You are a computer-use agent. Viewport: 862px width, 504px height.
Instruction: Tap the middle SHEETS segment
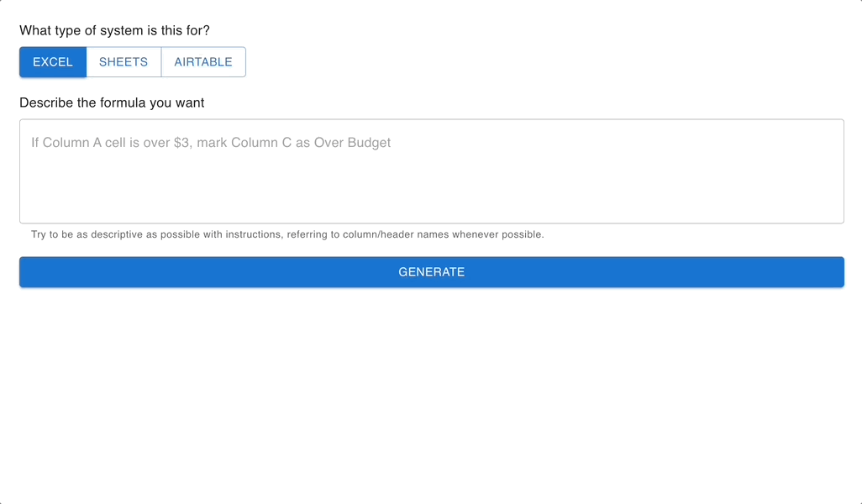pos(124,62)
